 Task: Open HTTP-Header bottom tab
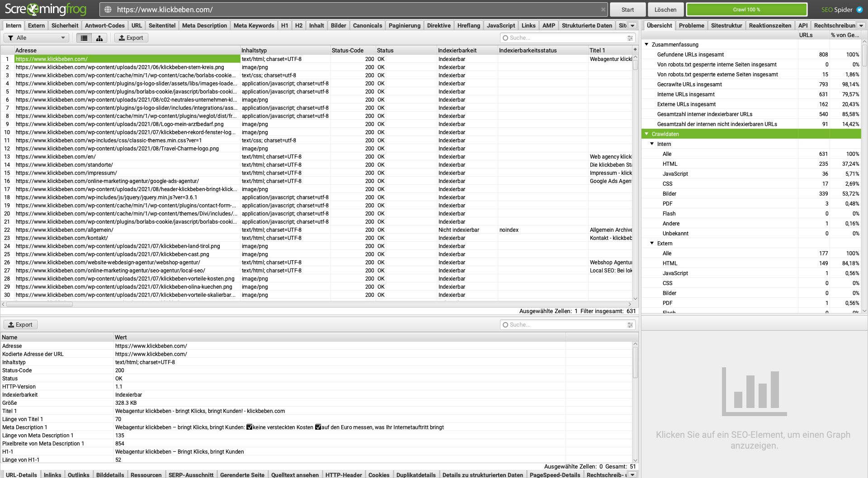coord(344,475)
